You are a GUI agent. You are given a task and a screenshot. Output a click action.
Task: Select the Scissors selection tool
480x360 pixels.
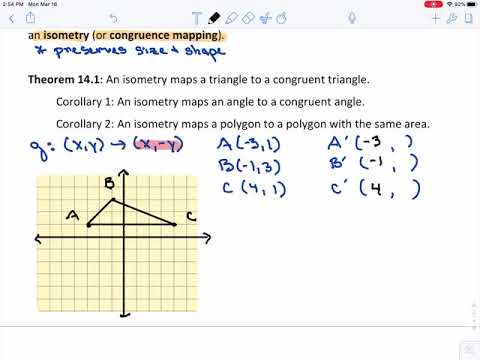265,18
